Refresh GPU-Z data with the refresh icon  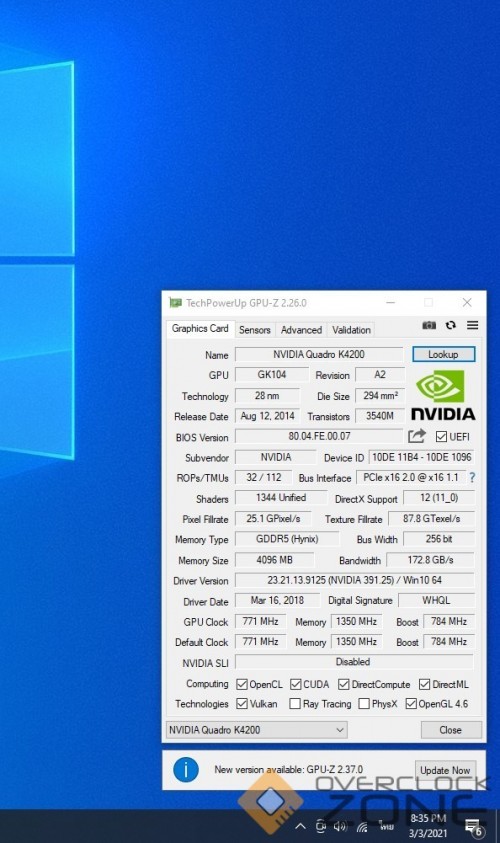(x=451, y=325)
